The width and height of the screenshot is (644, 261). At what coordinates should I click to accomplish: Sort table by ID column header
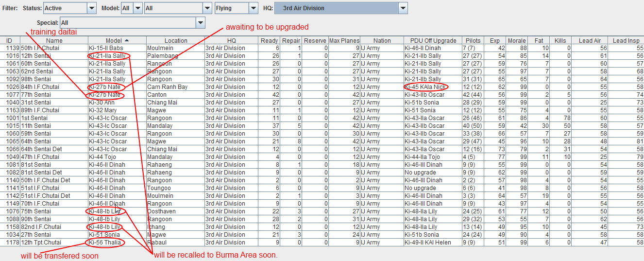(x=9, y=40)
